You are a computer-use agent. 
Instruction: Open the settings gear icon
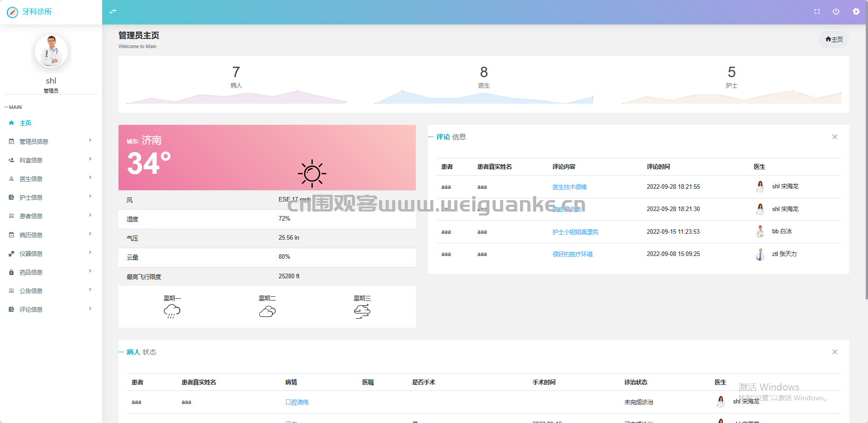click(856, 11)
